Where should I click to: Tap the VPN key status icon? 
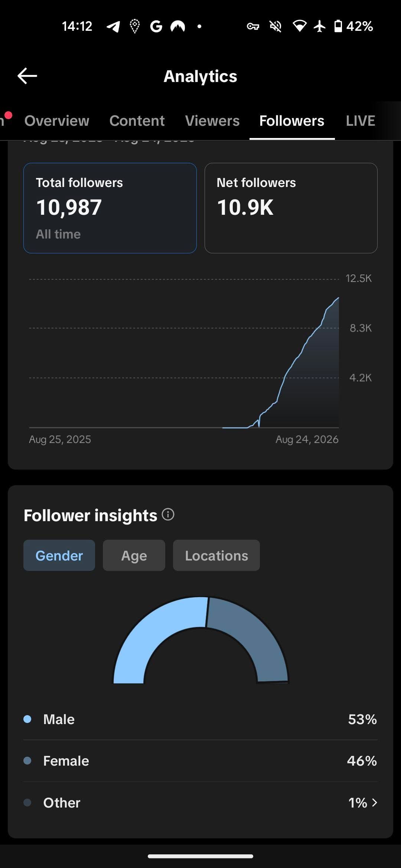tap(253, 26)
